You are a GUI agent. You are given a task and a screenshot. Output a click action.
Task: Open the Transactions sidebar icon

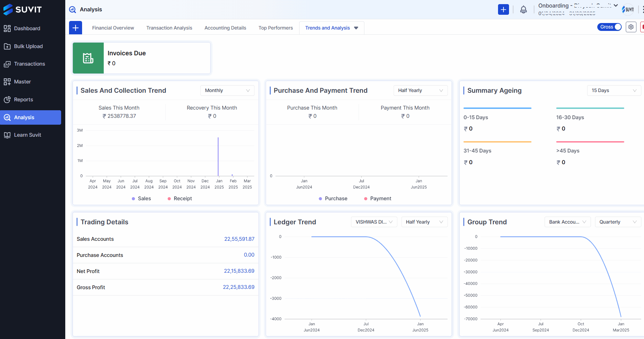coord(7,64)
